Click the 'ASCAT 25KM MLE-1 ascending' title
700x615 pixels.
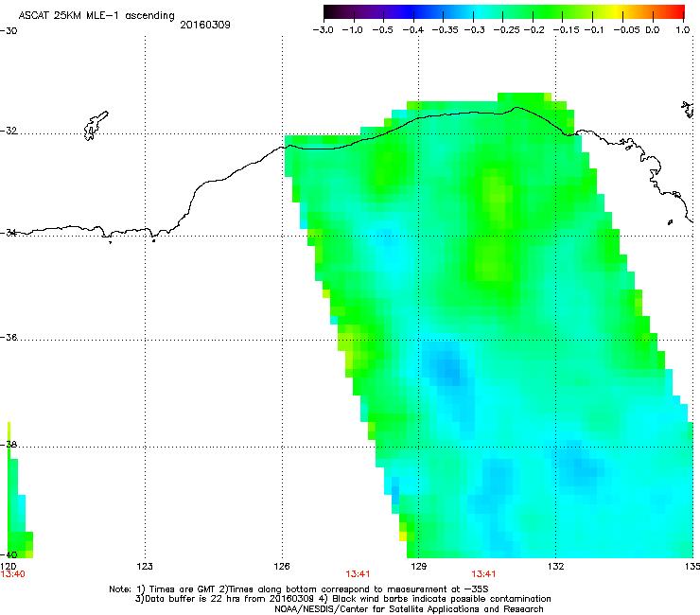tap(96, 16)
